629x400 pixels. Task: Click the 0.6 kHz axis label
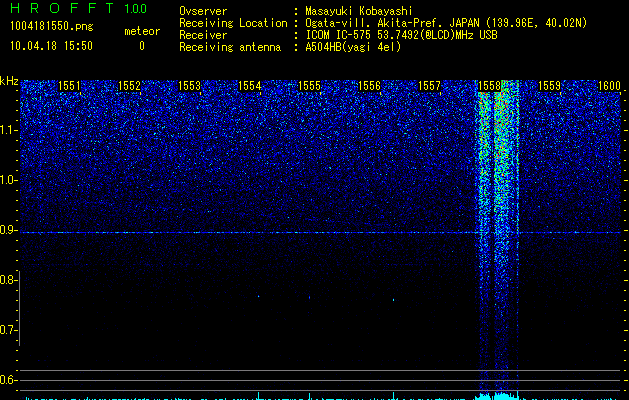(x=8, y=380)
